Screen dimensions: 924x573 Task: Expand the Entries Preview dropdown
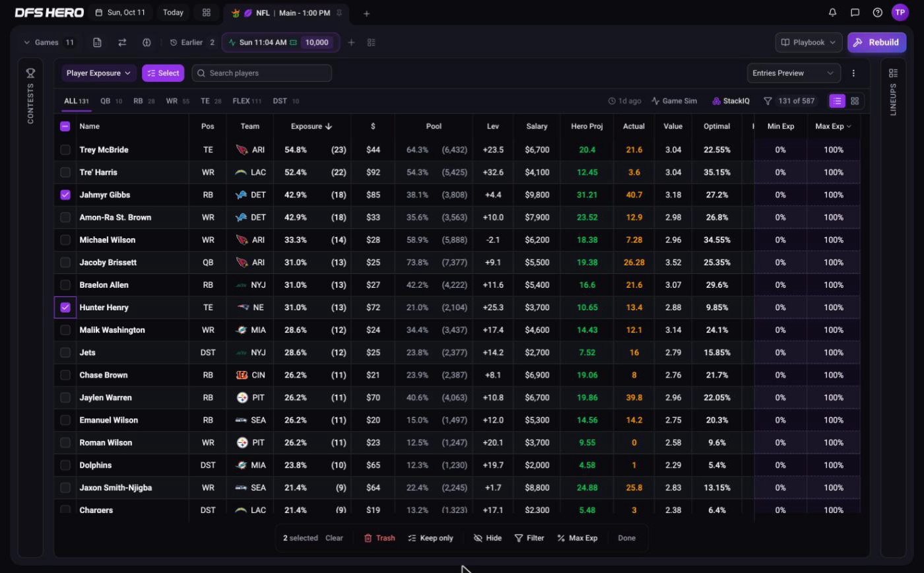pos(793,73)
